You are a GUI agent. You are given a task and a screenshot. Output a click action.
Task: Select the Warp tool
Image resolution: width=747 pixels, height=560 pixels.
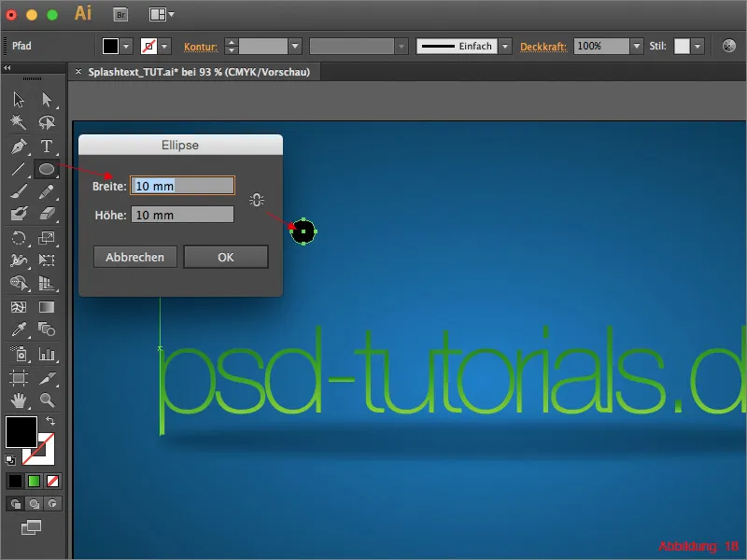19,260
